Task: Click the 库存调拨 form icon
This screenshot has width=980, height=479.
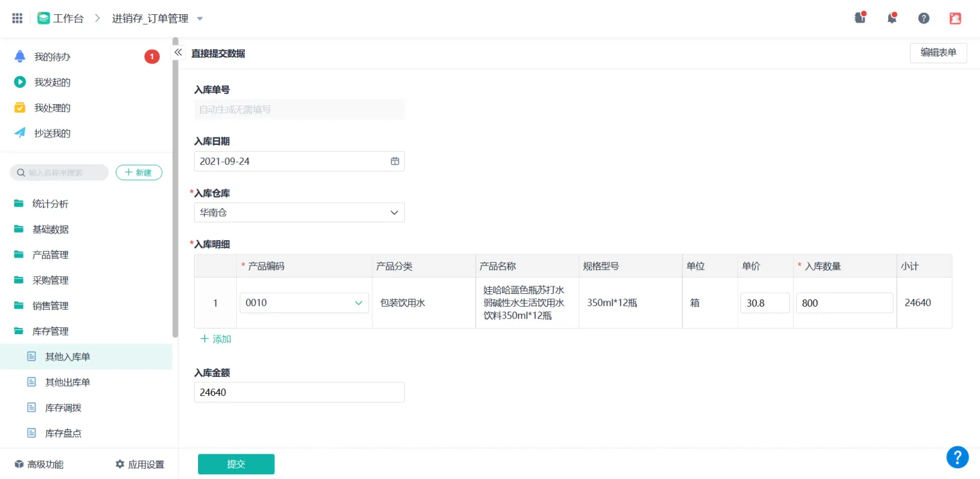Action: click(x=31, y=408)
